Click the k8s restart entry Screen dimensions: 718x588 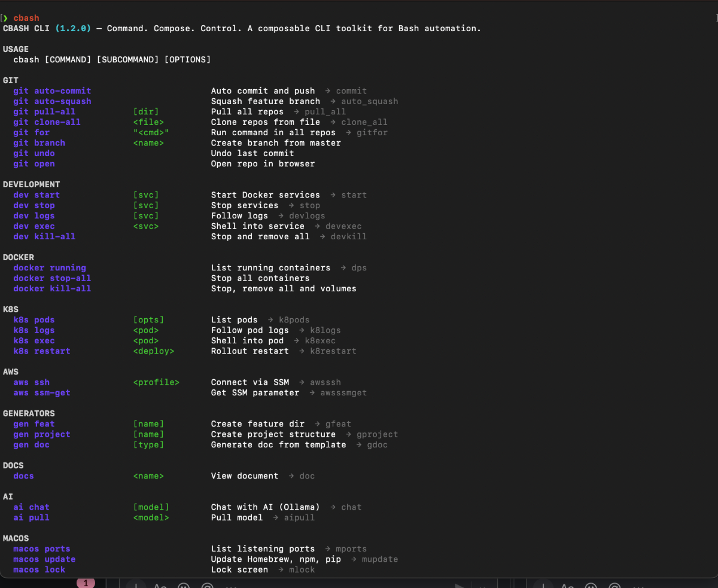coord(41,351)
